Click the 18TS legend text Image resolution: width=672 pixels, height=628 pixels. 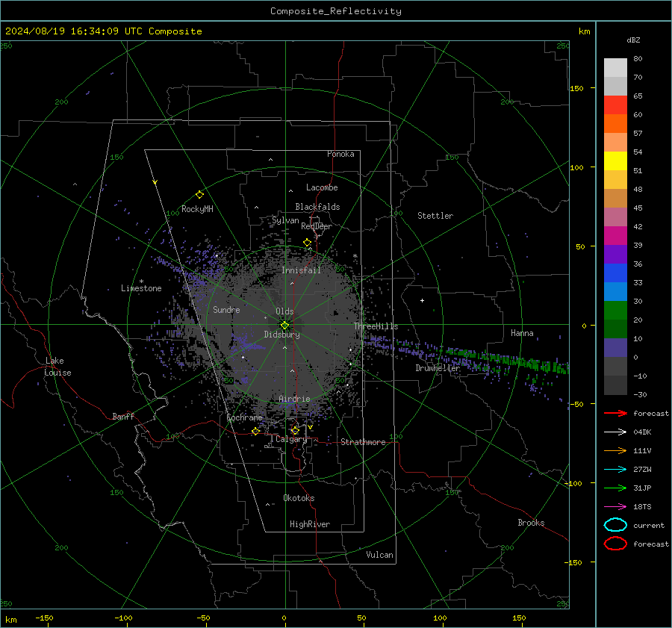(642, 507)
